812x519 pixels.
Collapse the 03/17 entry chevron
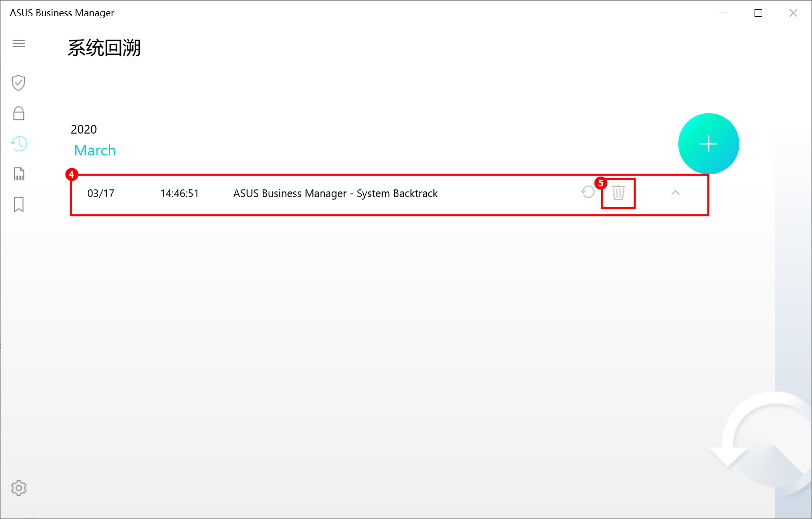675,193
